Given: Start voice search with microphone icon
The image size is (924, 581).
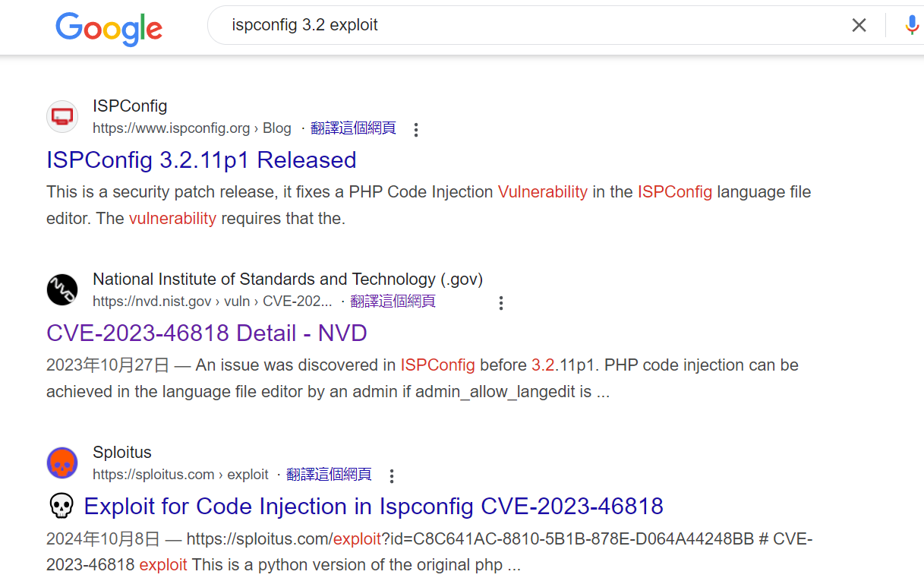Looking at the screenshot, I should tap(912, 25).
